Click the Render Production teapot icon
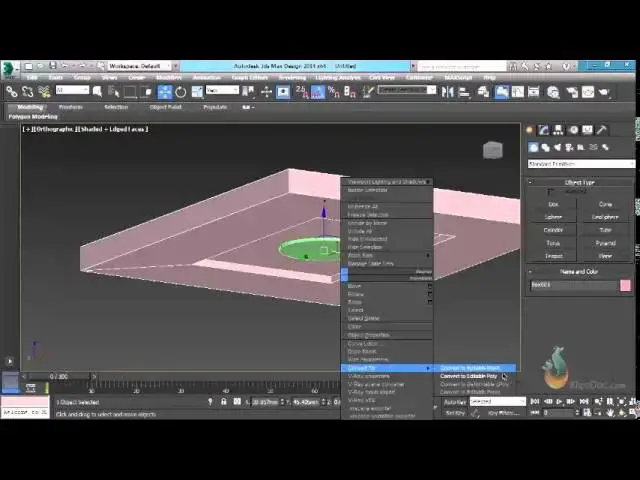Screen dimensions: 640x480 pyautogui.click(x=604, y=92)
